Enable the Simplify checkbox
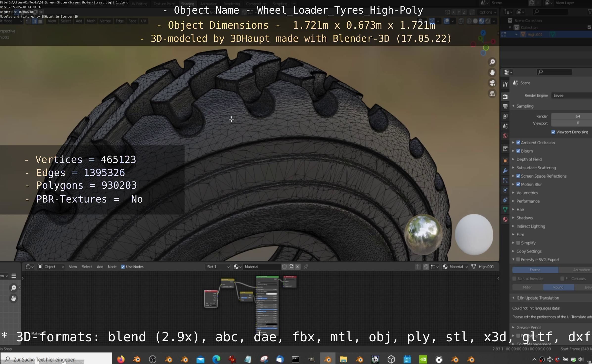Screen dimensions: 592x364 point(518,243)
